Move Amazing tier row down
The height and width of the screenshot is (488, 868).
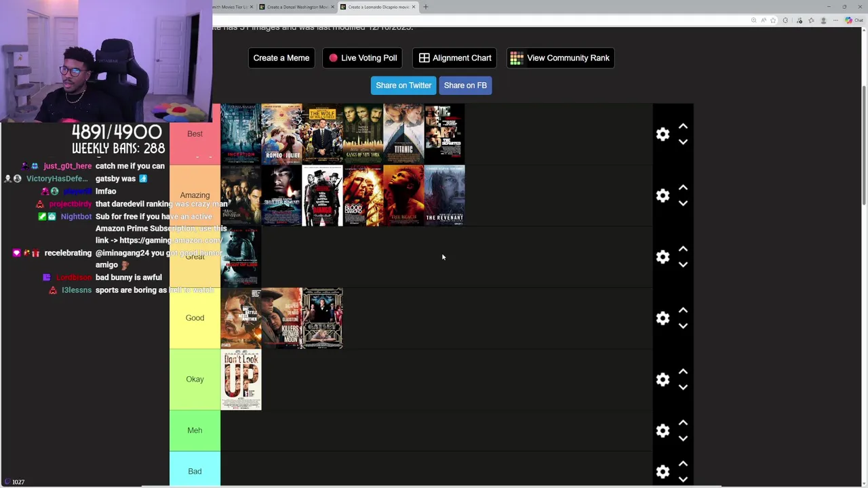(x=683, y=203)
